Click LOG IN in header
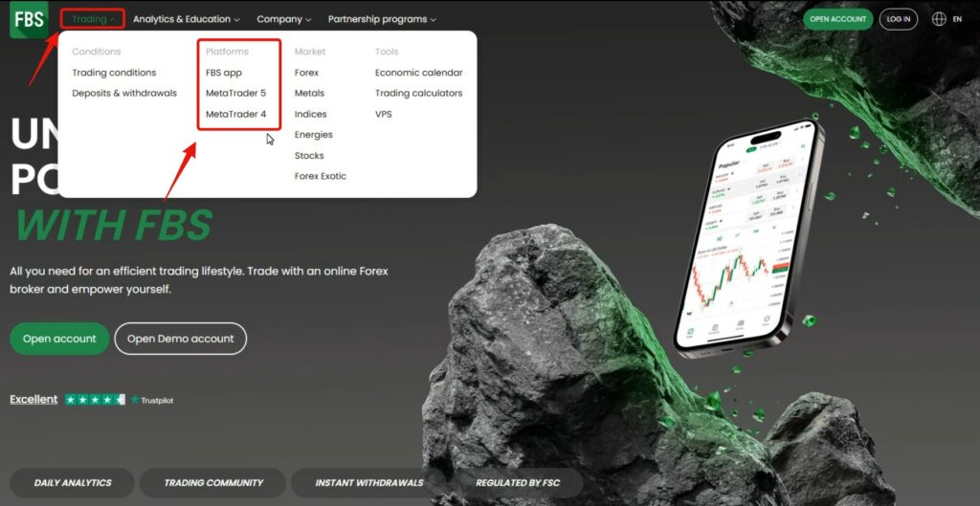The image size is (980, 506). coord(899,19)
